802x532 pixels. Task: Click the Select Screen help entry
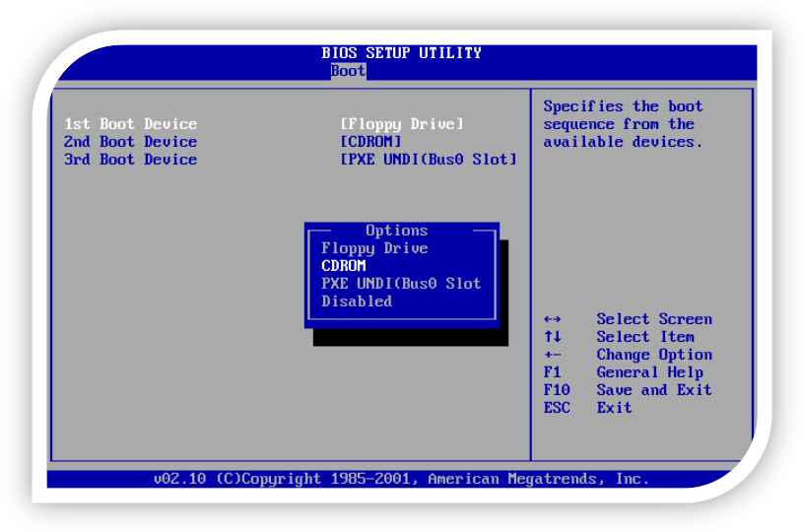coord(654,319)
